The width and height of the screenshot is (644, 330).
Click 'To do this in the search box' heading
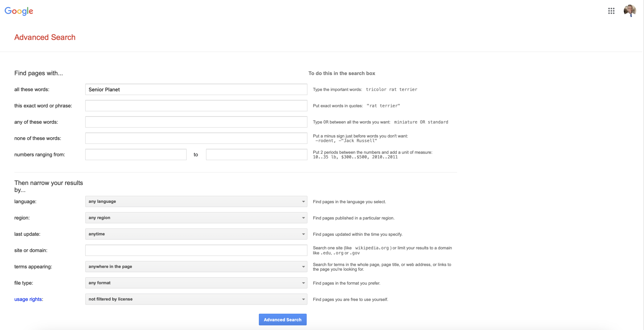342,73
